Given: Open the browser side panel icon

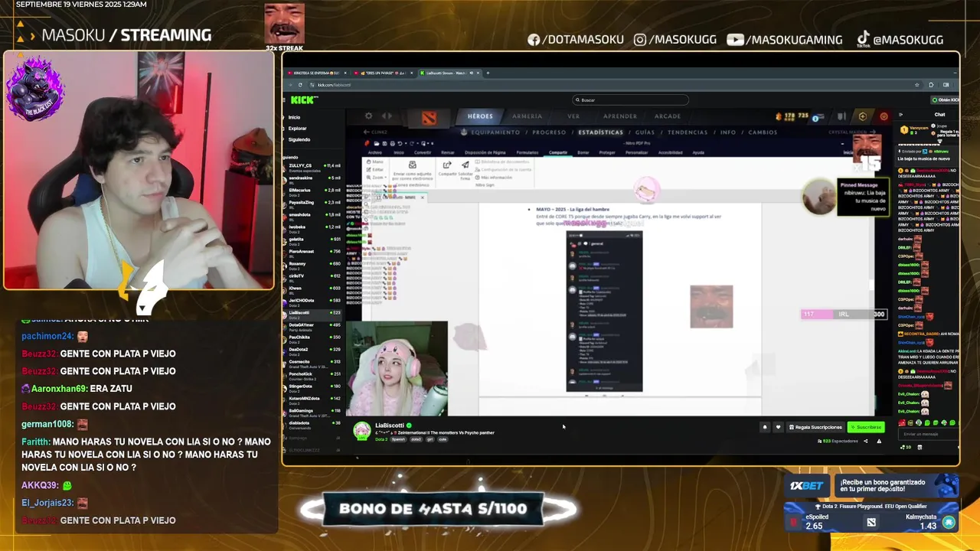Looking at the screenshot, I should [x=946, y=85].
